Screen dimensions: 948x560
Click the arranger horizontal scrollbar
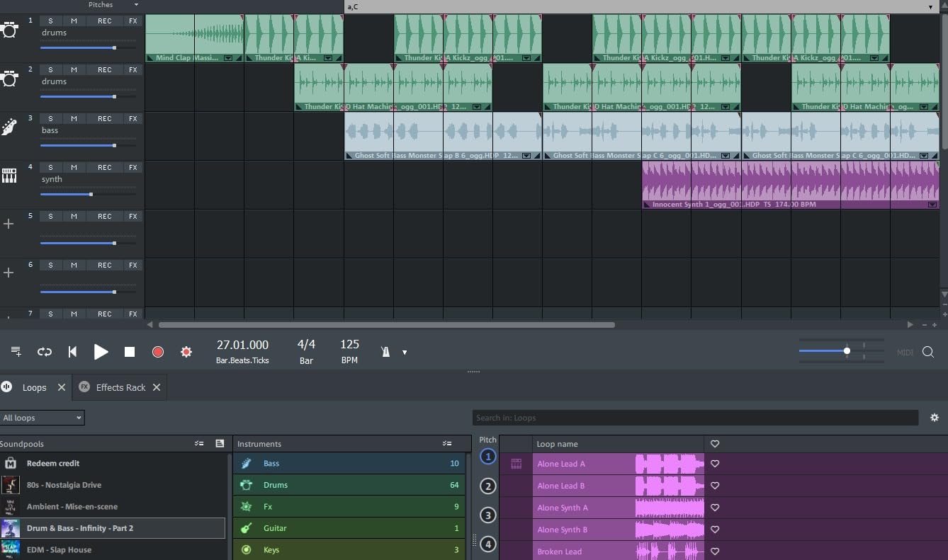(387, 325)
